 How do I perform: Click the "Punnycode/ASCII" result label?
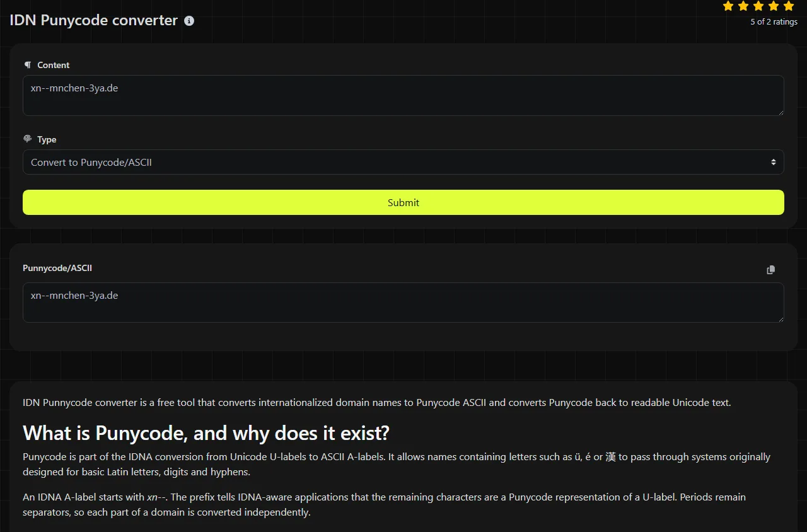pos(57,268)
